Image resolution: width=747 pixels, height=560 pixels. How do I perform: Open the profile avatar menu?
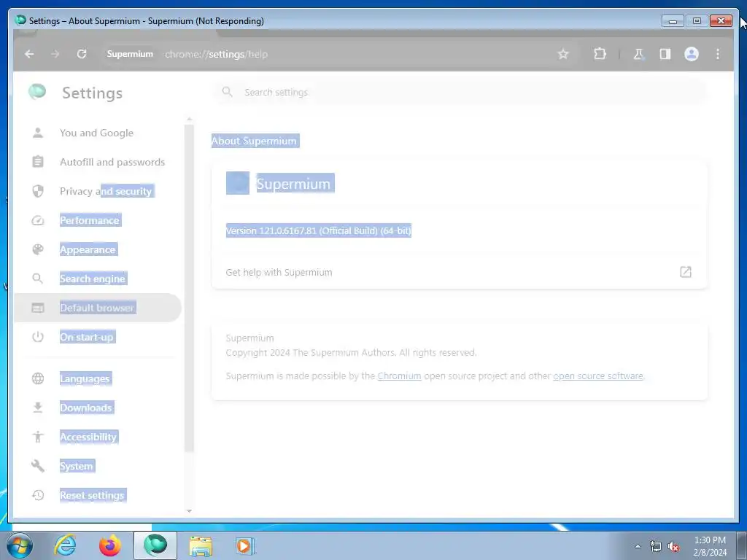coord(692,54)
